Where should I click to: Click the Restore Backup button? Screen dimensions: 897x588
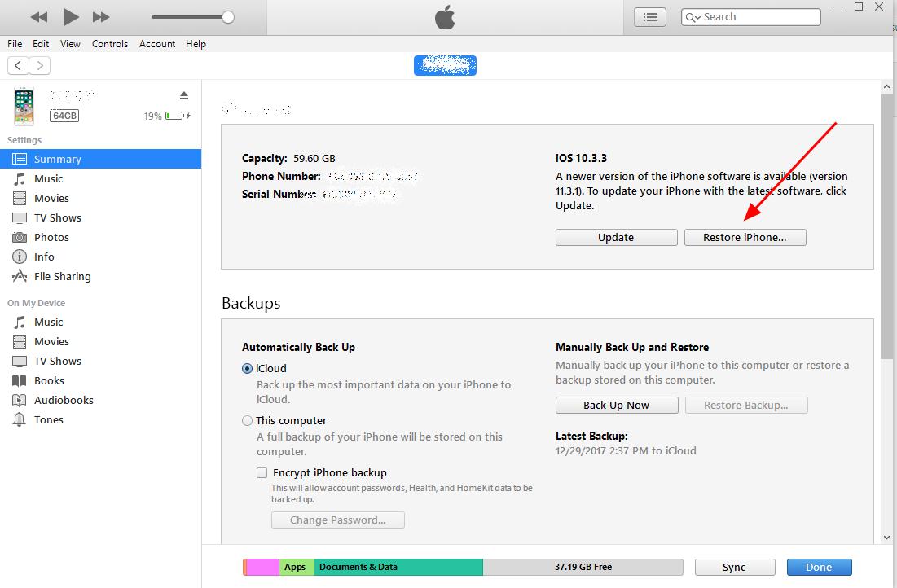(746, 405)
